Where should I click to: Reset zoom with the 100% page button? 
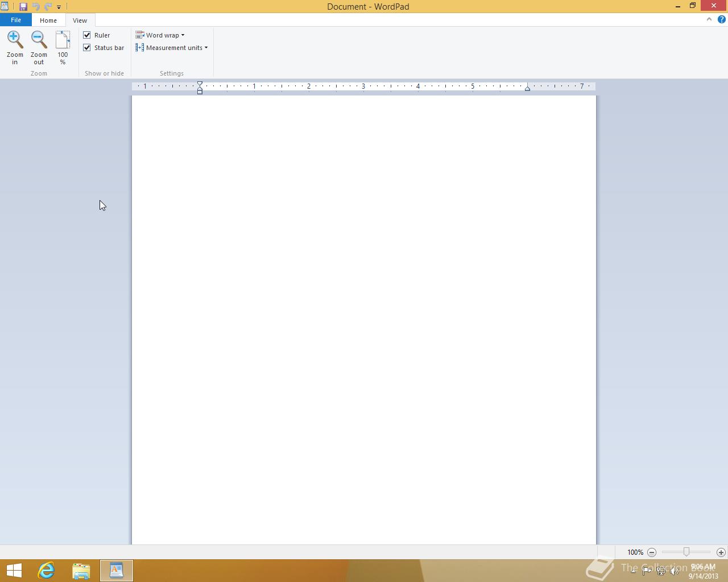pyautogui.click(x=63, y=48)
